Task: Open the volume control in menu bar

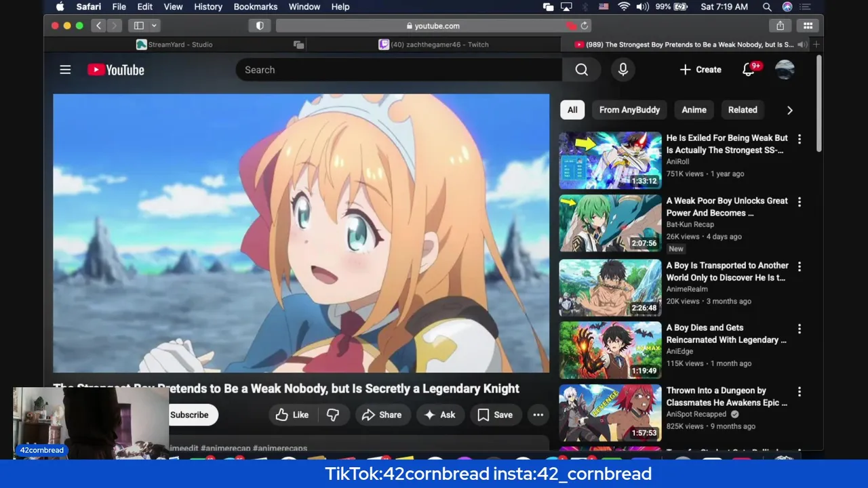Action: 642,7
